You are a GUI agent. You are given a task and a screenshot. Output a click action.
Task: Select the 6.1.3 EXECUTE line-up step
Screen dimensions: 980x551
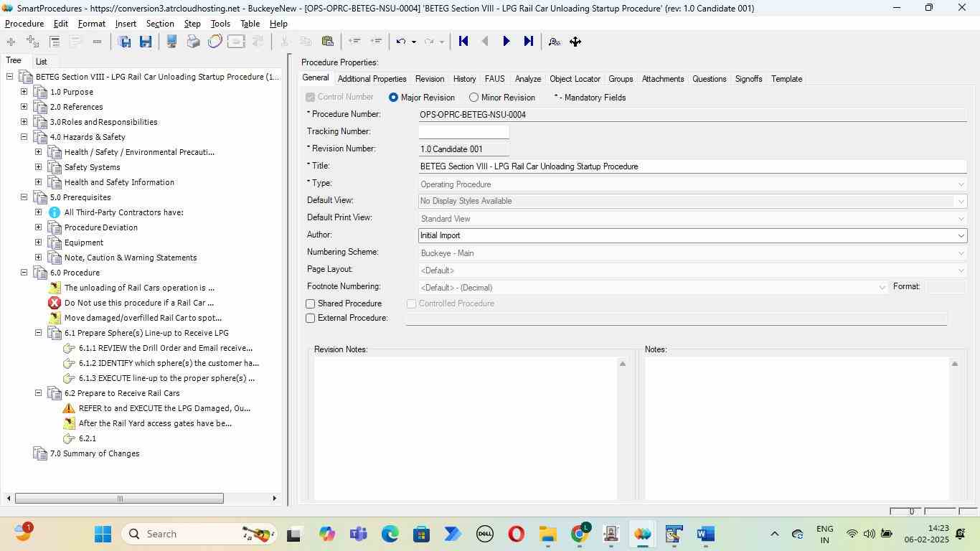pyautogui.click(x=166, y=378)
